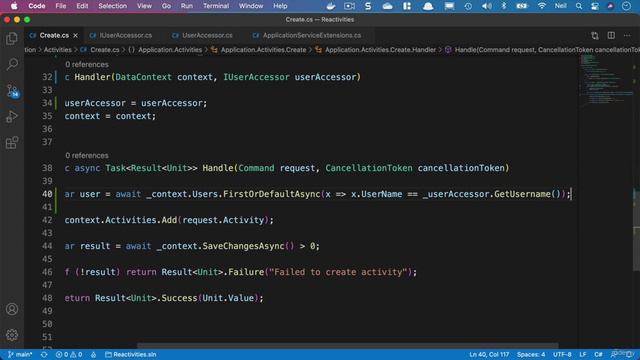This screenshot has width=640, height=360.
Task: Split the editor to the right
Action: [611, 36]
